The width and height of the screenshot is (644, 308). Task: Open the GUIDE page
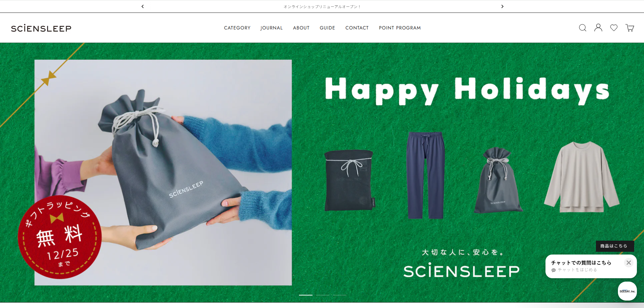pyautogui.click(x=327, y=28)
